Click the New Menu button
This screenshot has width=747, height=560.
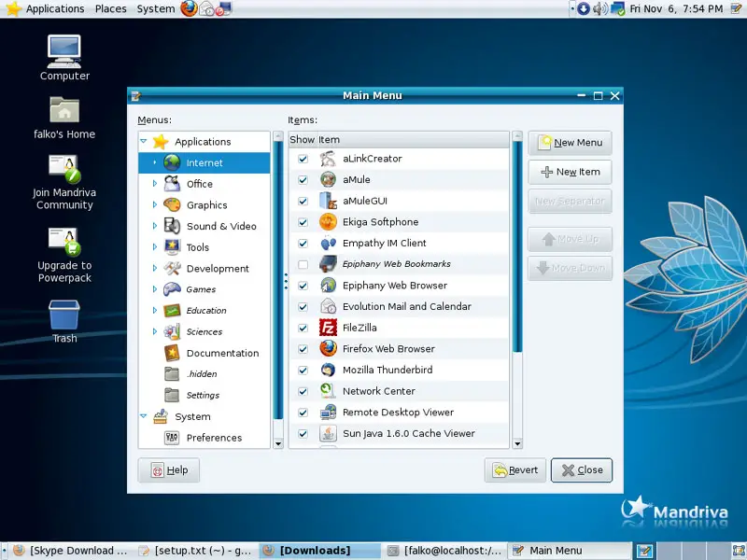[570, 143]
